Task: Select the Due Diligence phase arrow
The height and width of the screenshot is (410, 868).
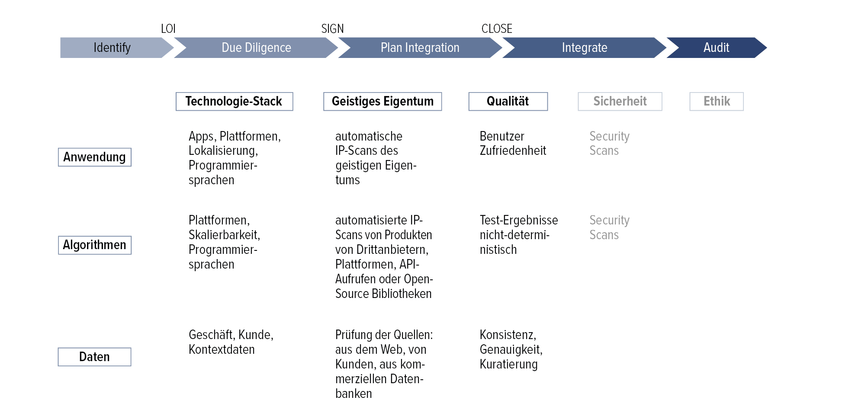Action: pos(256,48)
